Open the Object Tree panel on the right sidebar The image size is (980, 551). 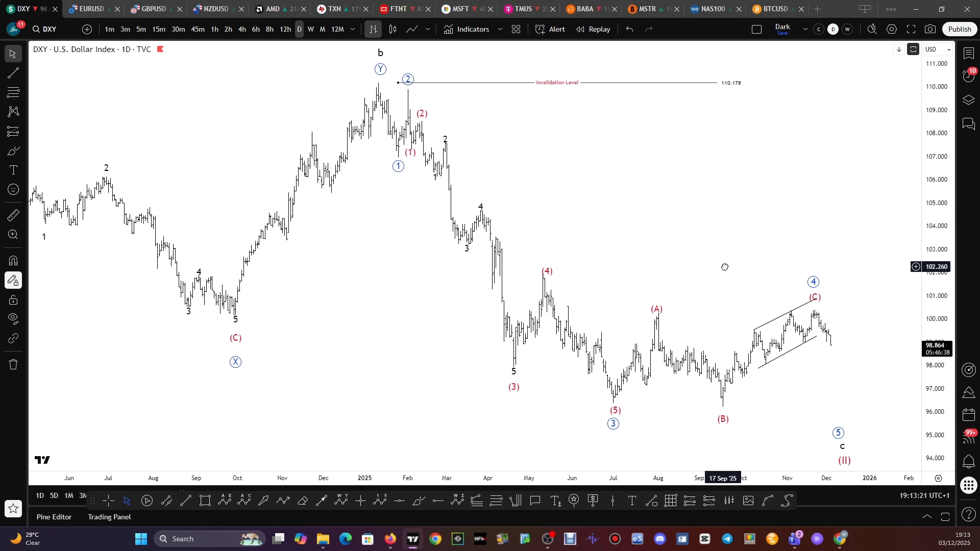[x=969, y=100]
